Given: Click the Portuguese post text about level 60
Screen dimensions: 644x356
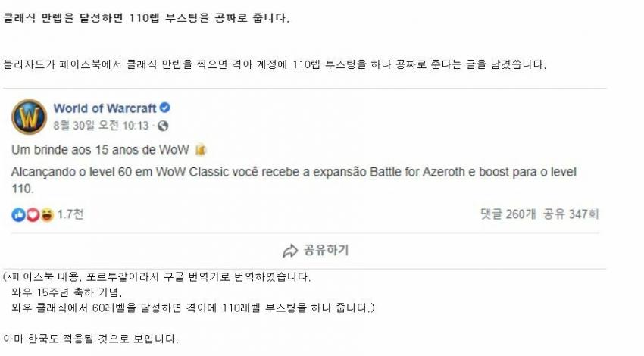Looking at the screenshot, I should click(294, 180).
